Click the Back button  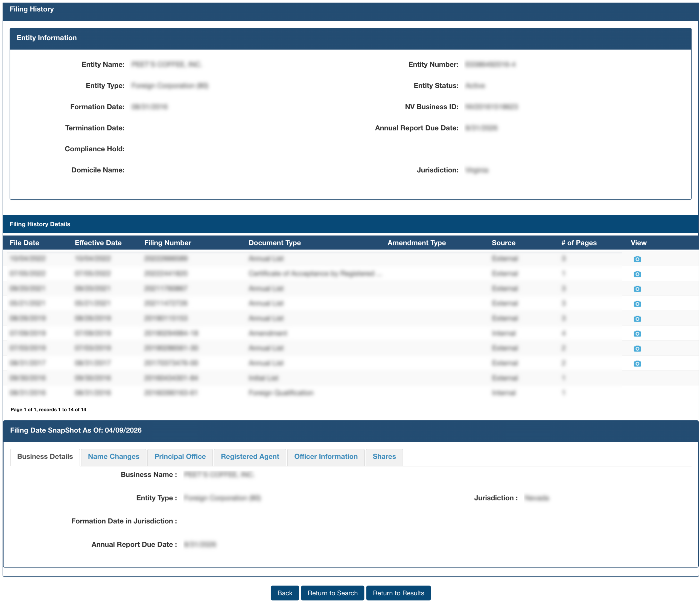285,593
